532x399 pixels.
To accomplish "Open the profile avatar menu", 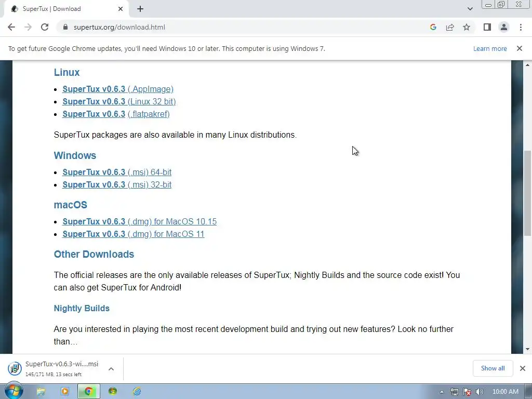I will click(504, 27).
